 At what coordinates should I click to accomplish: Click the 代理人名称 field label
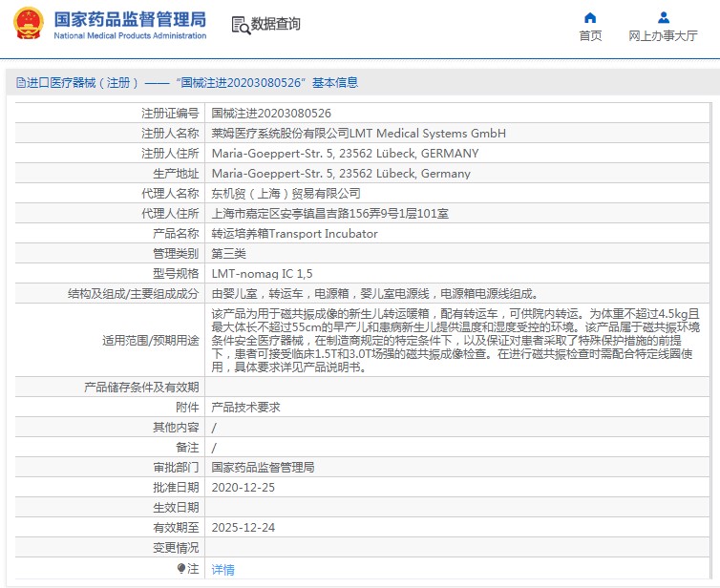(170, 193)
